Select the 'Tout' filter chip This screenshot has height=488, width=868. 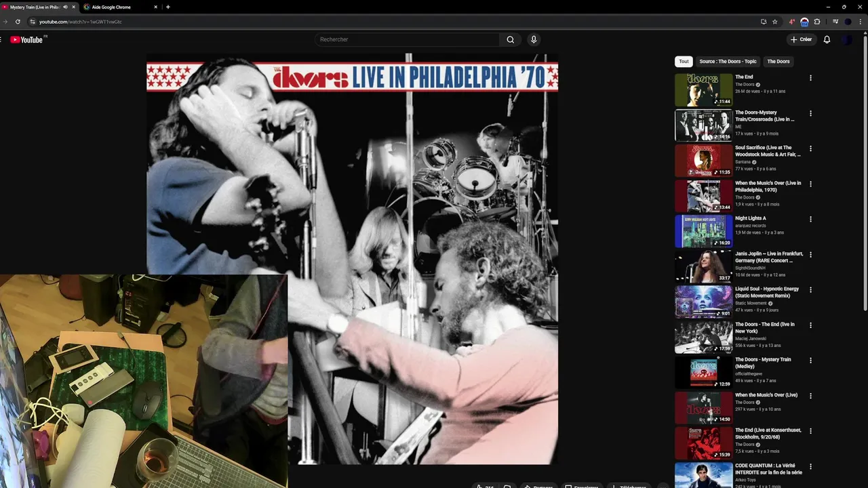(684, 62)
